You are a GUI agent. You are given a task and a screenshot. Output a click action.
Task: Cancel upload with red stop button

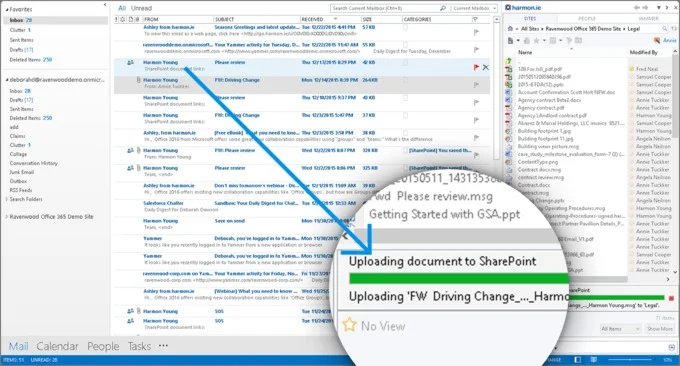(x=671, y=298)
